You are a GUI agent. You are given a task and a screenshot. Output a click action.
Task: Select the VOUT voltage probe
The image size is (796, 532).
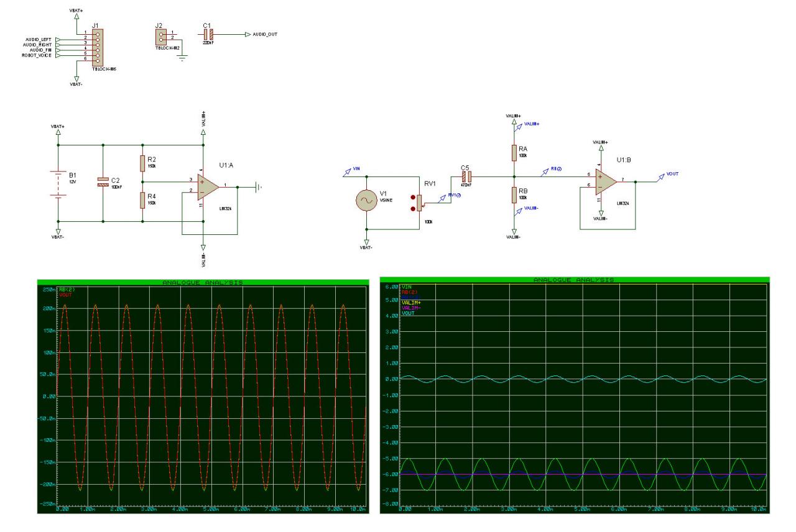pos(662,177)
